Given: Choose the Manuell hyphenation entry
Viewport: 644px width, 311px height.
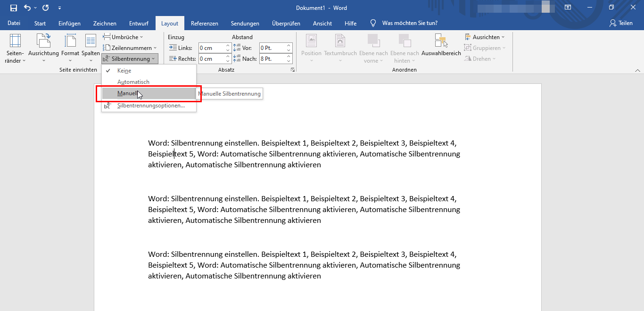Looking at the screenshot, I should 149,93.
